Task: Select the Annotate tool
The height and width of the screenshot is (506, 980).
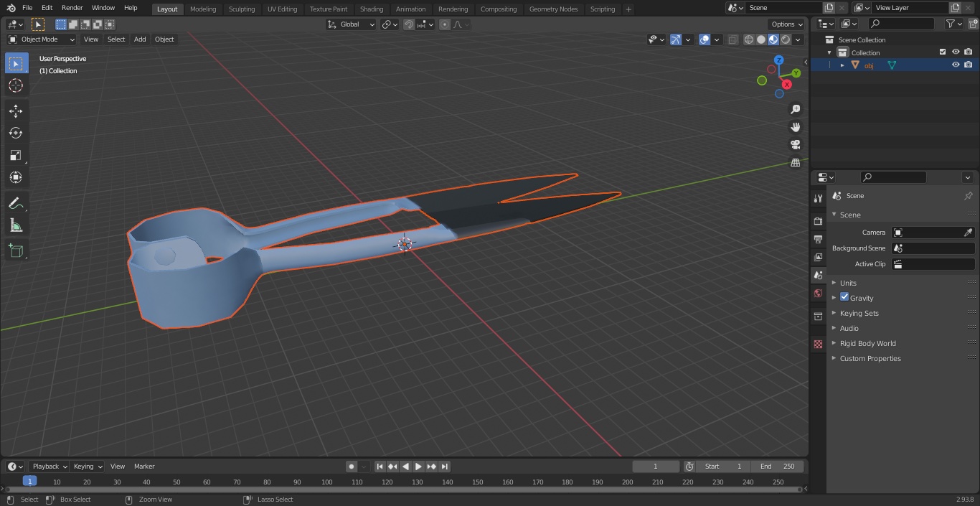Action: click(x=16, y=204)
